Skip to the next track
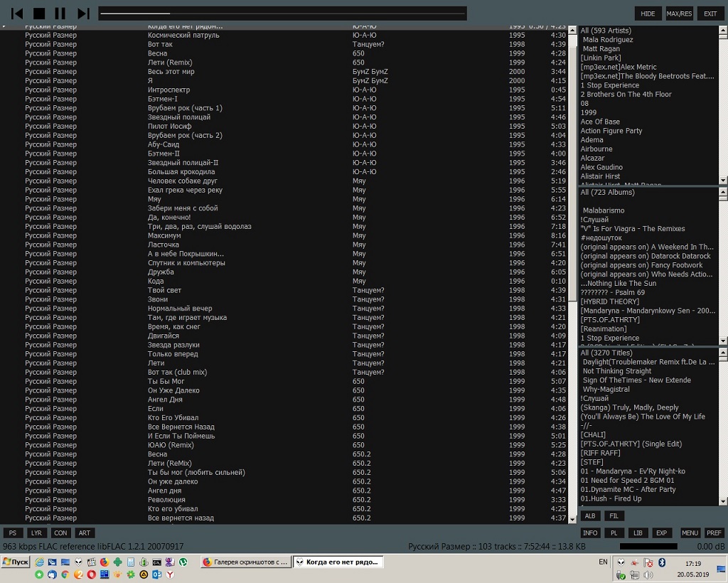The width and height of the screenshot is (728, 583). point(83,14)
